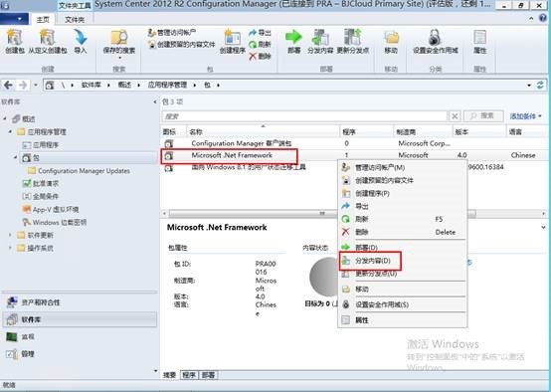
Task: Click the ribbon 分发内容 icon
Action: click(320, 37)
